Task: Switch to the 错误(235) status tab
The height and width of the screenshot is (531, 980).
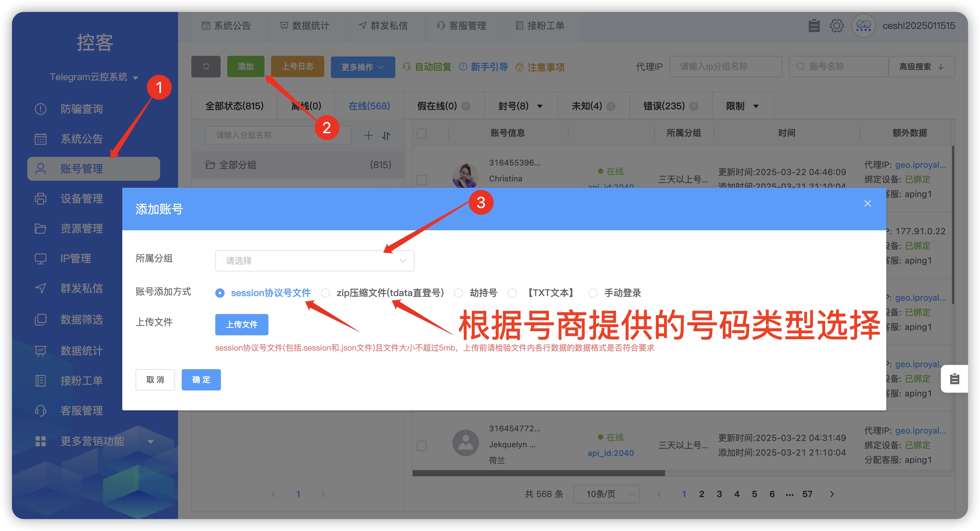Action: (x=664, y=106)
